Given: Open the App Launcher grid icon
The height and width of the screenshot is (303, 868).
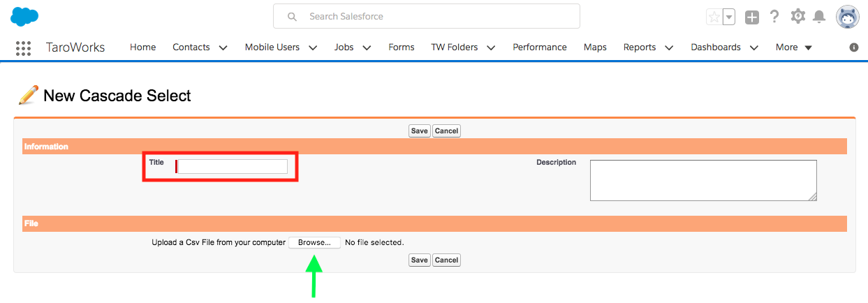Looking at the screenshot, I should [23, 47].
